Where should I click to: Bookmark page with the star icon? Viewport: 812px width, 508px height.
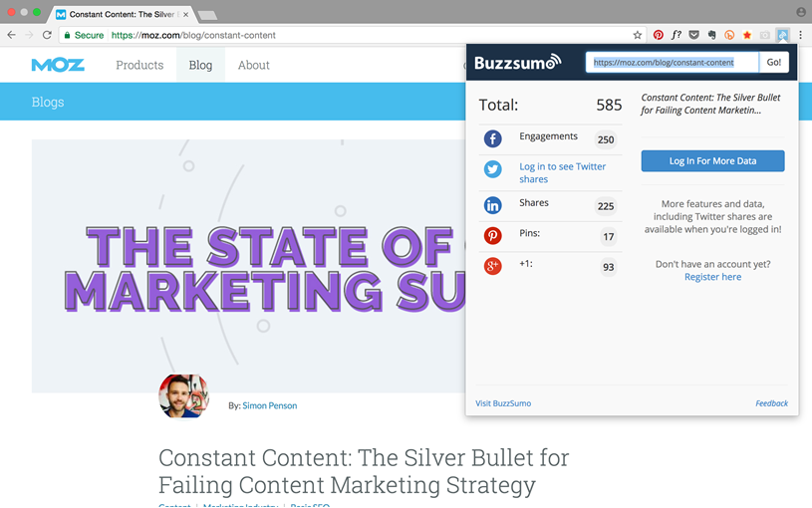coord(638,35)
